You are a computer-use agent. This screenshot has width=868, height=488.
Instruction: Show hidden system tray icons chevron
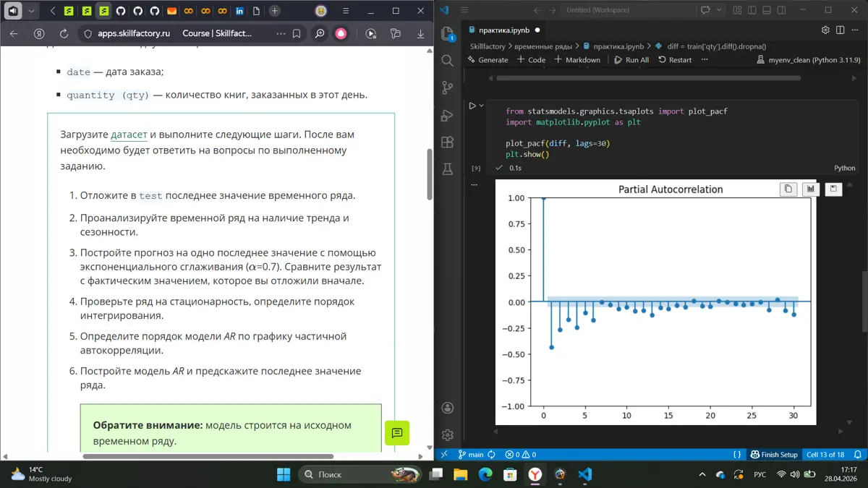tap(702, 474)
